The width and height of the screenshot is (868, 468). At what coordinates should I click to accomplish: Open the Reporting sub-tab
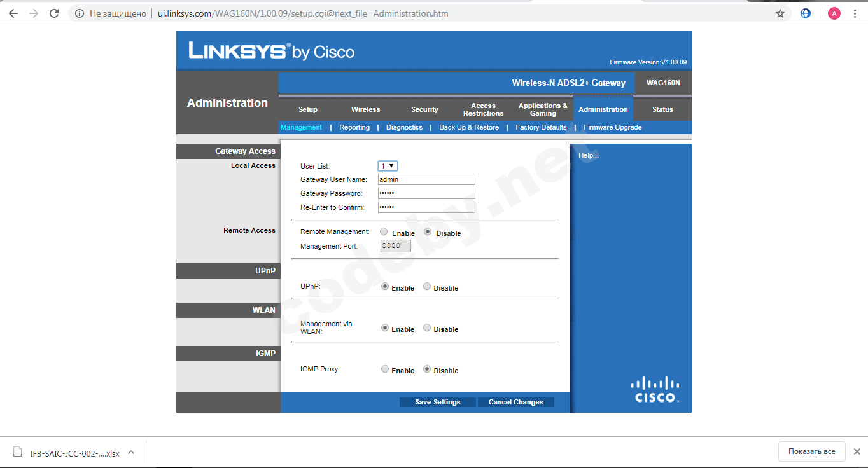coord(354,127)
